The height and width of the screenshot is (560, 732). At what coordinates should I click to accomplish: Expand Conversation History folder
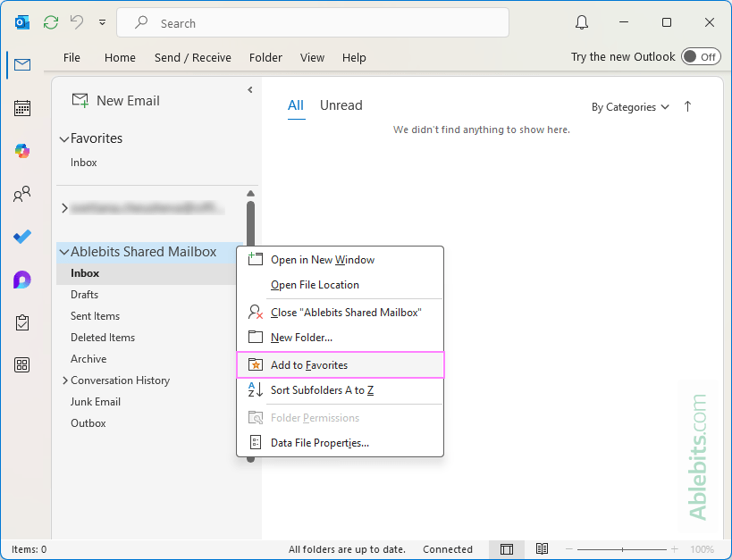click(x=65, y=380)
